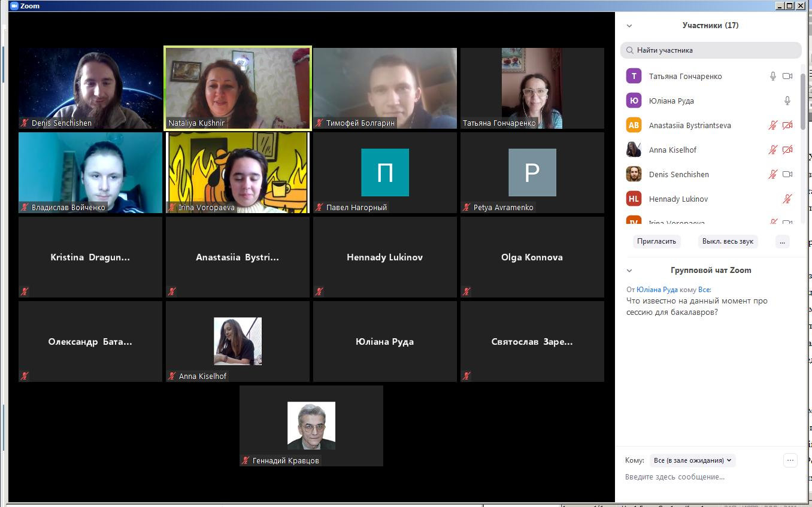Click muted mic icon for Hennady Lukinov in list
Image resolution: width=812 pixels, height=507 pixels.
(x=787, y=199)
